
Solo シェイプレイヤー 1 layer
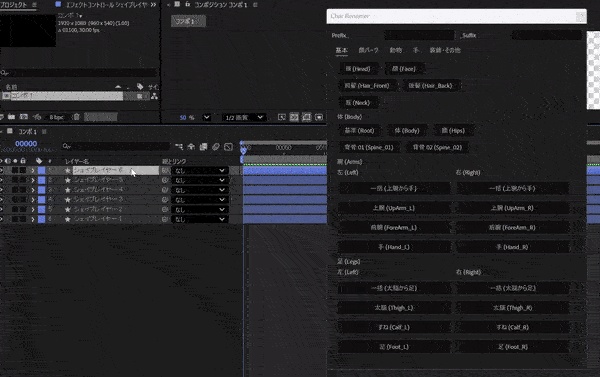coord(15,219)
